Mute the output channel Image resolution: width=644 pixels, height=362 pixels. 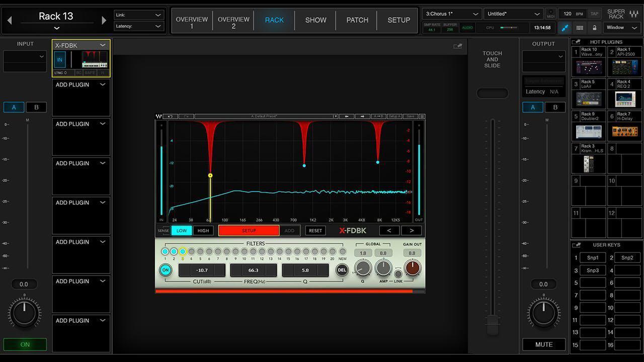click(x=543, y=344)
